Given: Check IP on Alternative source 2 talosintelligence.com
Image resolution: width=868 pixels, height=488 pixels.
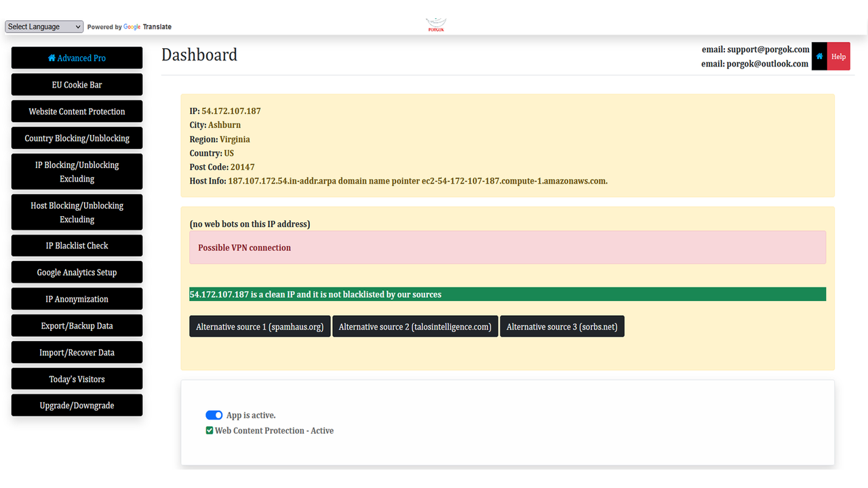Looking at the screenshot, I should pos(415,327).
